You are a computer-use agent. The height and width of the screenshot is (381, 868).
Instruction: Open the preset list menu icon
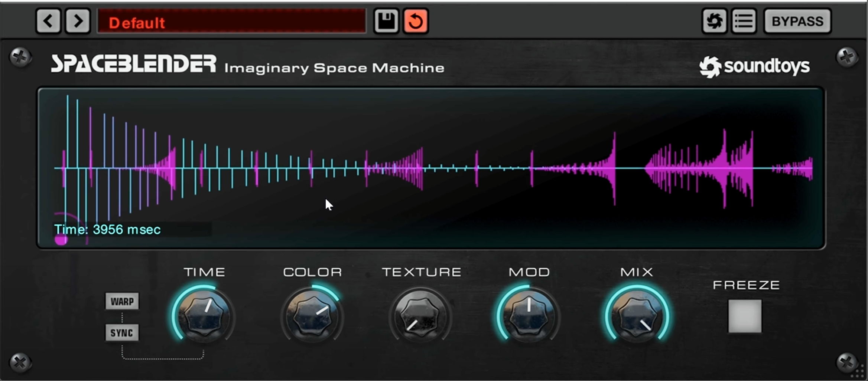[x=744, y=21]
